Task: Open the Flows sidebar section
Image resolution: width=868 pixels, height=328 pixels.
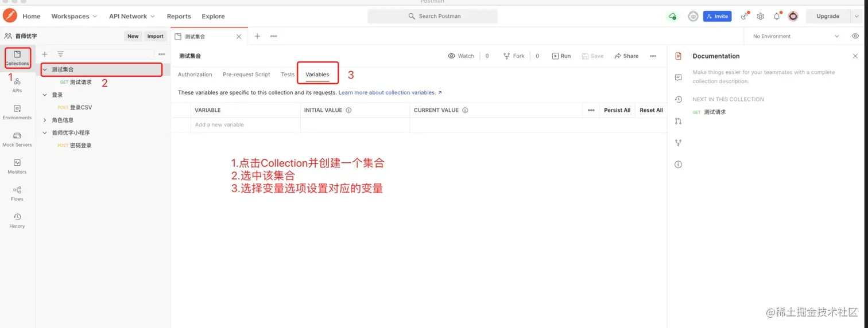Action: pos(17,193)
